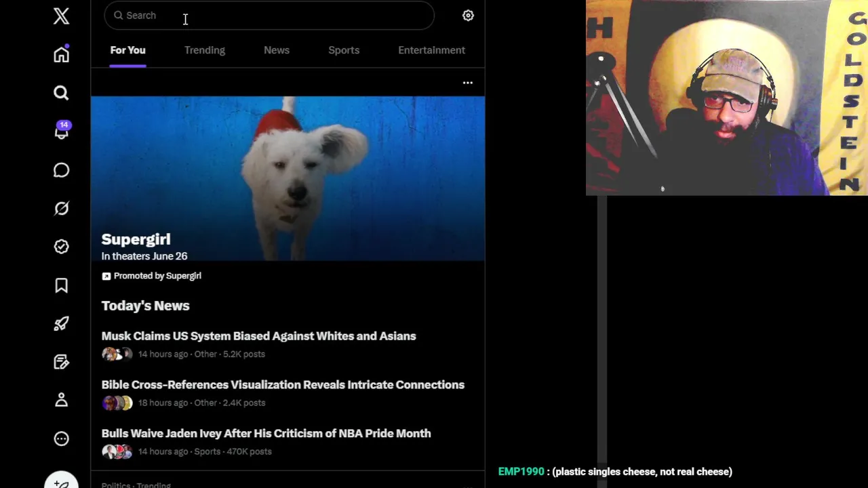Switch to the Sports tab
The height and width of the screenshot is (488, 868).
(x=344, y=50)
